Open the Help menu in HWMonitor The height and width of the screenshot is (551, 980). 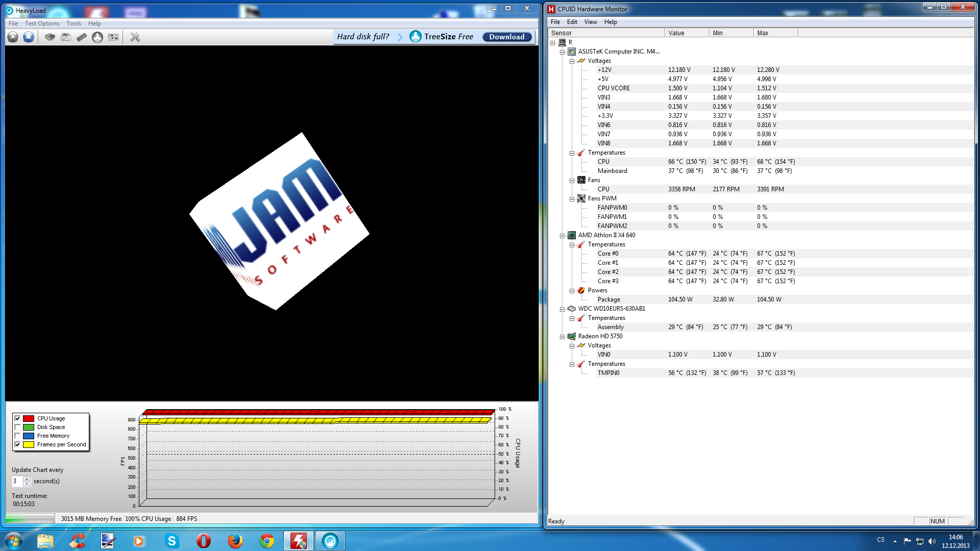pos(610,22)
